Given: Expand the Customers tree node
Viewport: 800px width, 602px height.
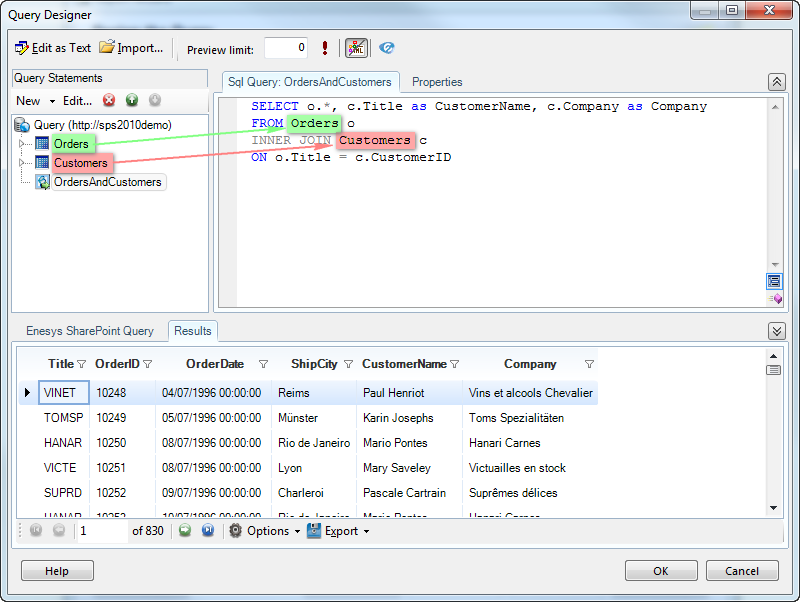Looking at the screenshot, I should (x=22, y=163).
